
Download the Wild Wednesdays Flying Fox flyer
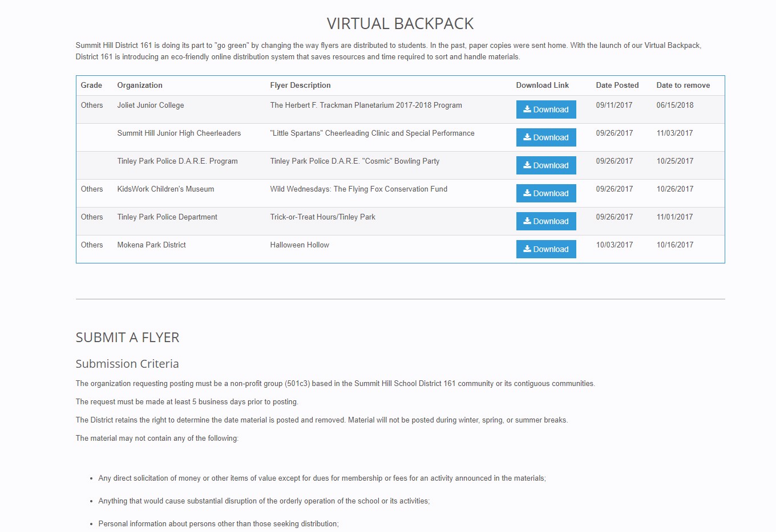tap(545, 193)
